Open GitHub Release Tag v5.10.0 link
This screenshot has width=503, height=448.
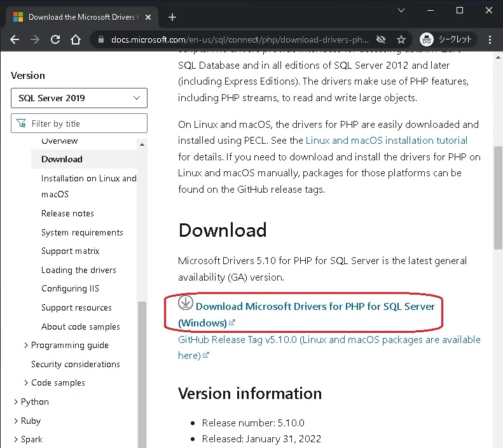(x=329, y=347)
